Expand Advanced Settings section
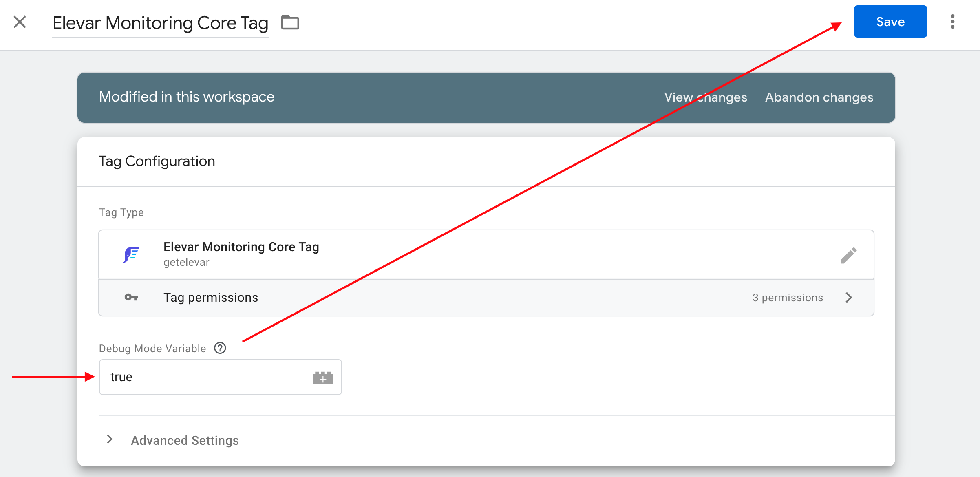The image size is (980, 477). click(110, 439)
